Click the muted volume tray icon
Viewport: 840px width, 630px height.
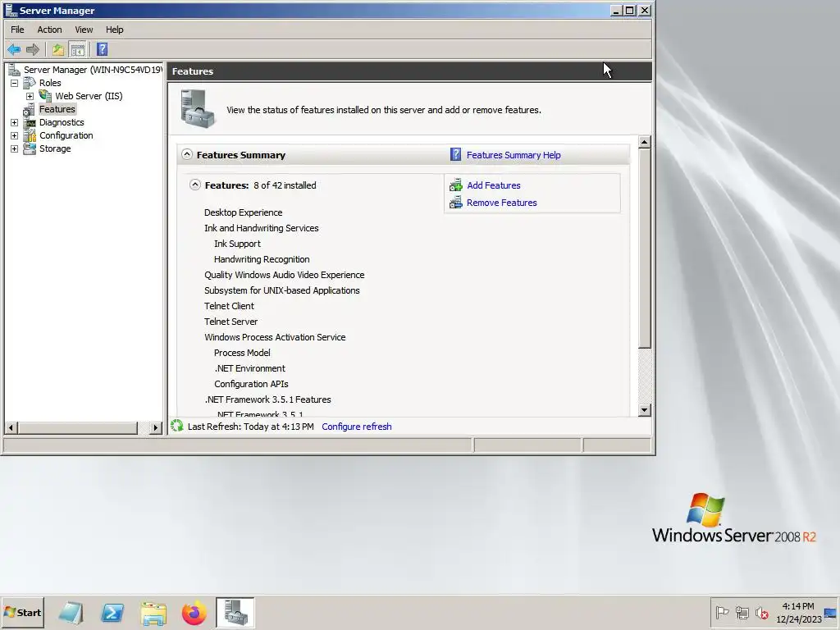pyautogui.click(x=761, y=612)
